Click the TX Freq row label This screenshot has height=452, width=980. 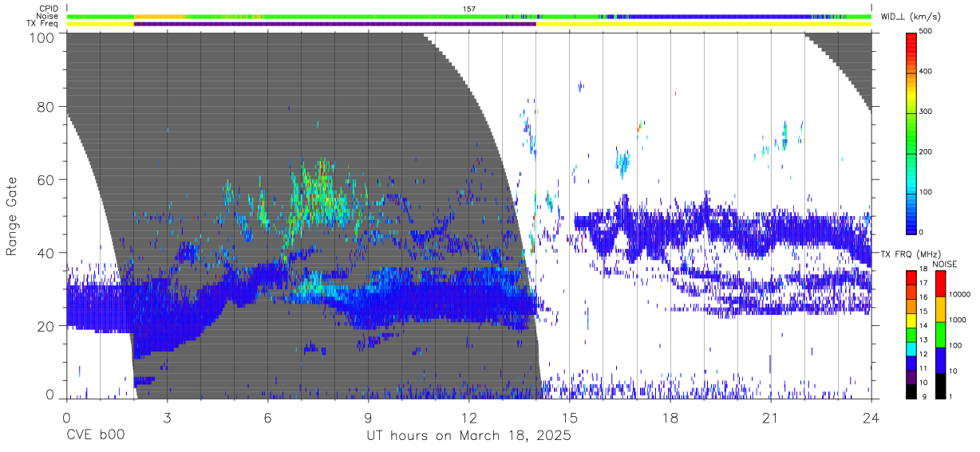(41, 24)
